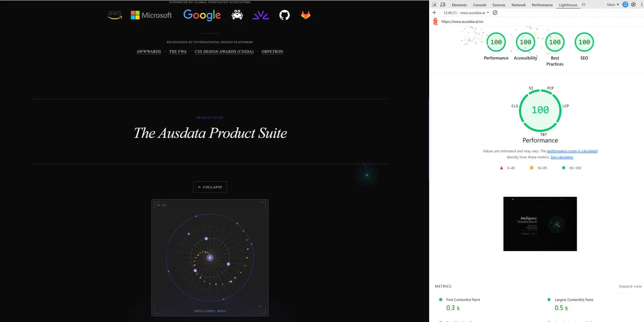
Task: Collapse the product suite section
Action: tap(210, 187)
